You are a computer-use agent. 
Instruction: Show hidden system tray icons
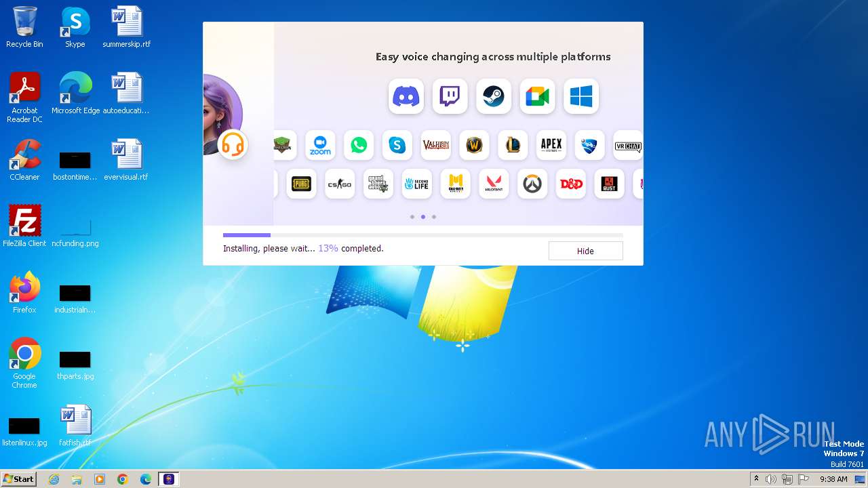756,479
